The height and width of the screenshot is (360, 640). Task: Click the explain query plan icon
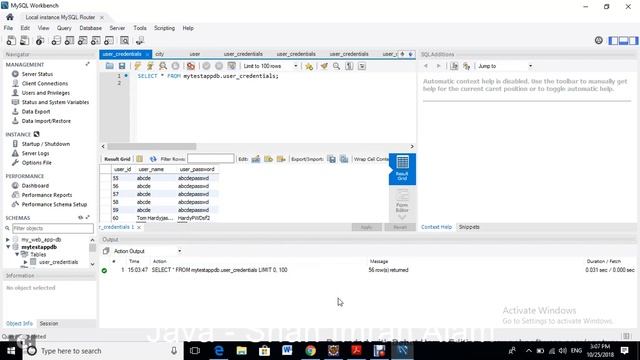(x=162, y=66)
